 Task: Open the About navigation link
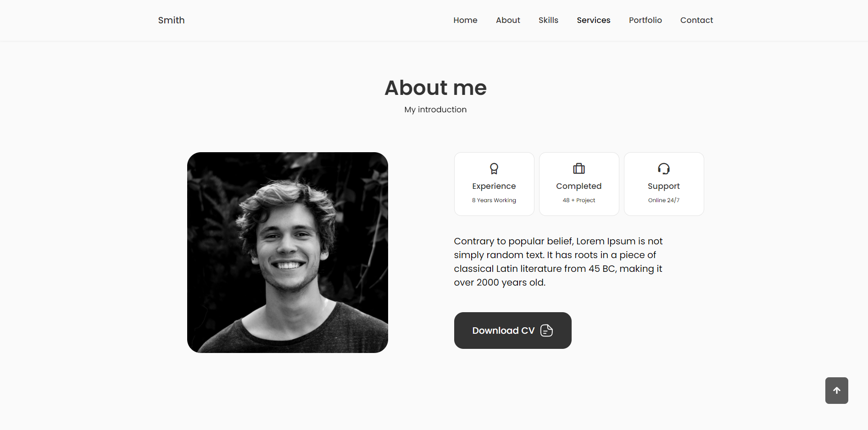point(508,20)
